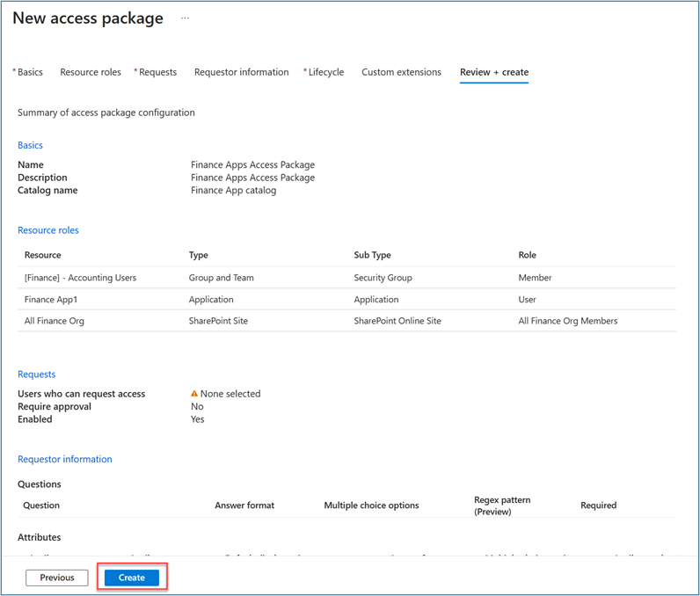Click the Multiple choice options header
Screen dimensions: 700x596
pyautogui.click(x=371, y=505)
